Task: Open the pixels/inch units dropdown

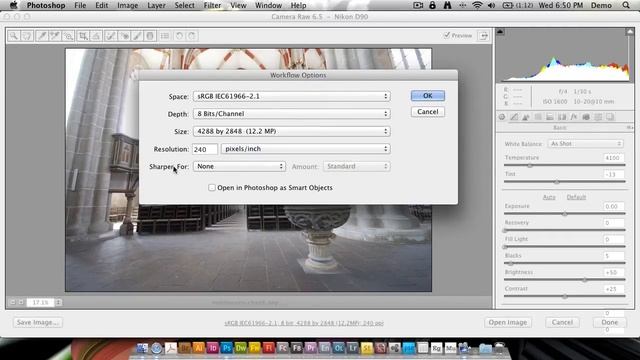Action: pyautogui.click(x=305, y=149)
